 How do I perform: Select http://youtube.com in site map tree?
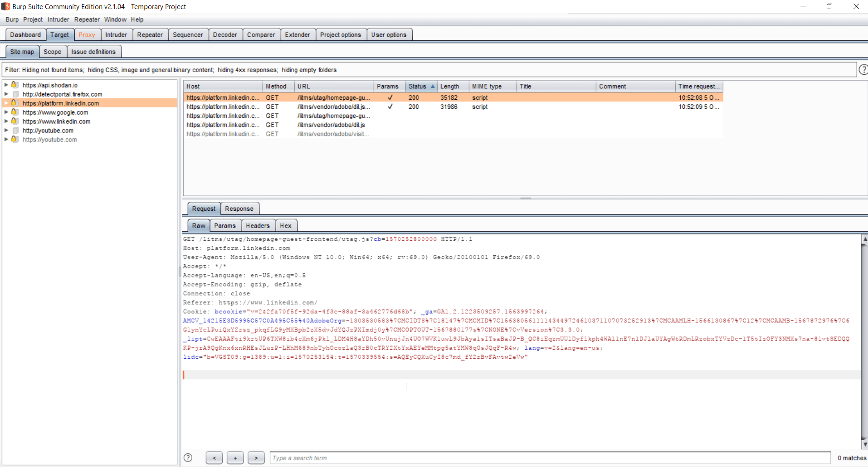click(x=48, y=130)
